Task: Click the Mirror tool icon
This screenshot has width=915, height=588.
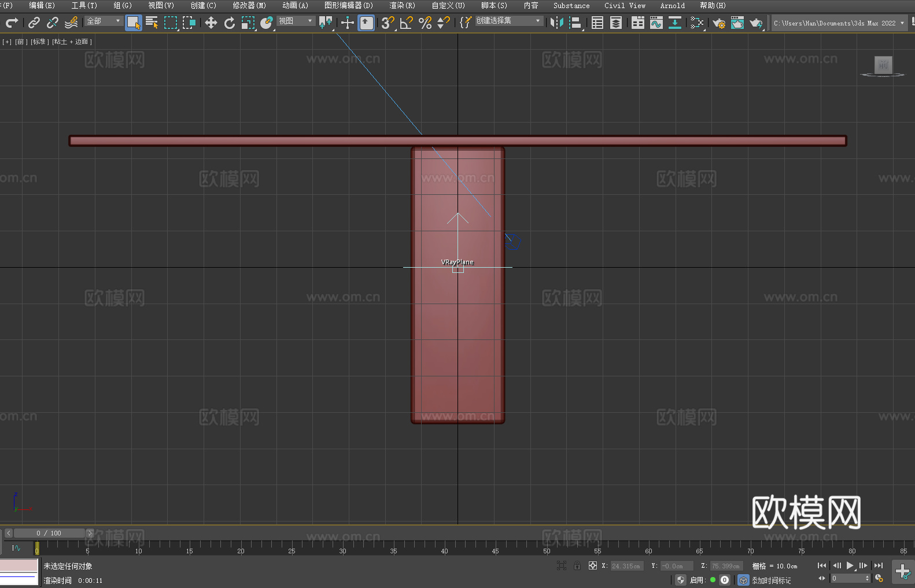Action: coord(556,23)
